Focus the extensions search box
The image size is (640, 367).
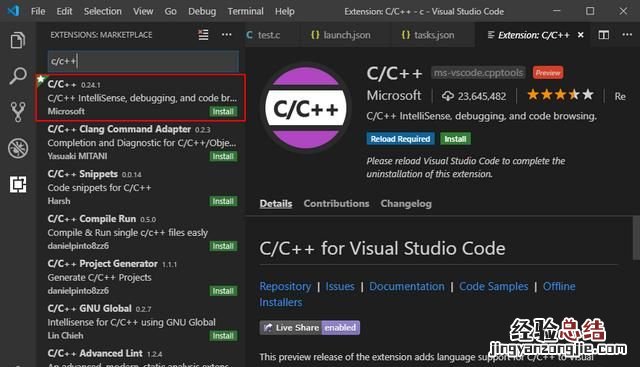click(143, 61)
